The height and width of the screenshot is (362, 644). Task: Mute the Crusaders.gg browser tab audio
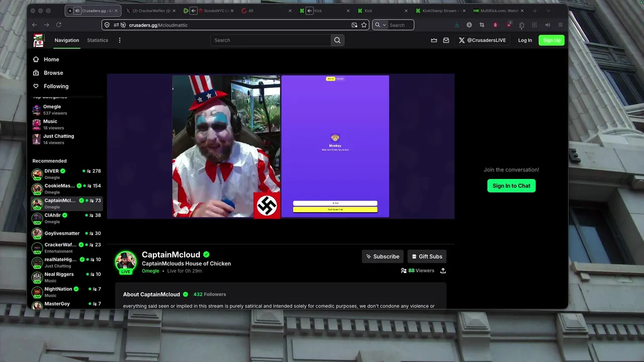click(77, 11)
